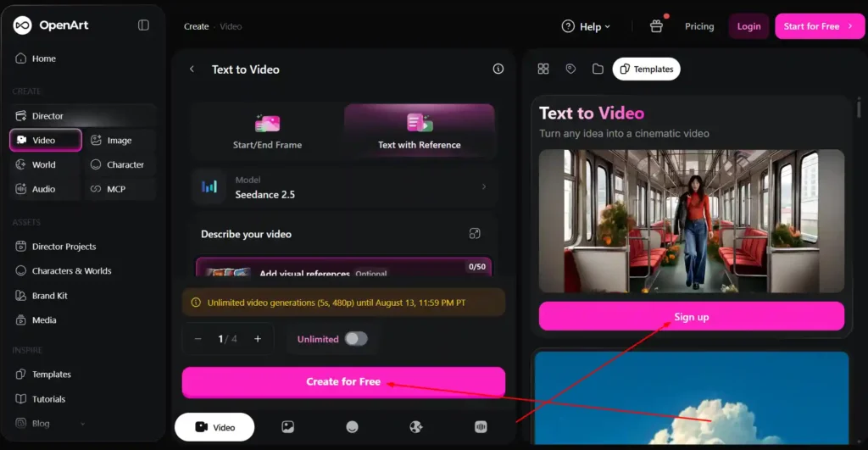Open Templates under Inspire
Image resolution: width=868 pixels, height=450 pixels.
coord(43,375)
